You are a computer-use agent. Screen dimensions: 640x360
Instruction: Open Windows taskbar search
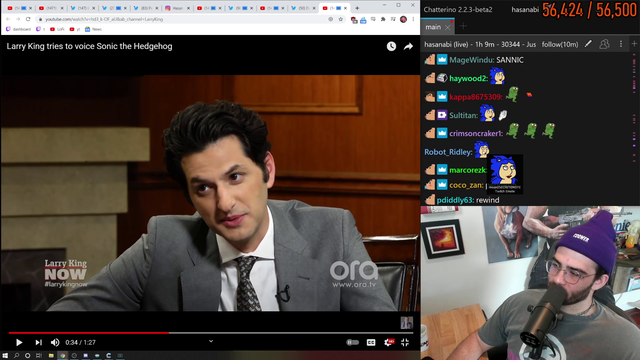[16, 356]
